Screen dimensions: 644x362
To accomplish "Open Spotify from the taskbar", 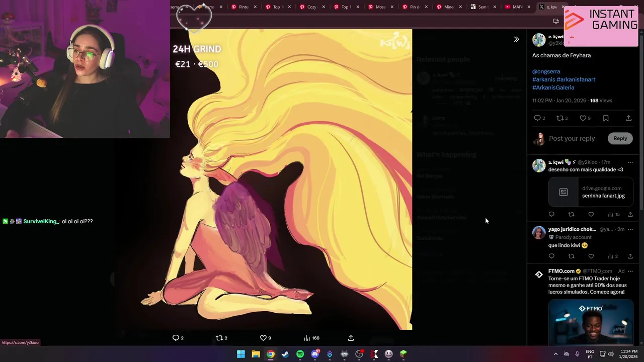I will 300,354.
